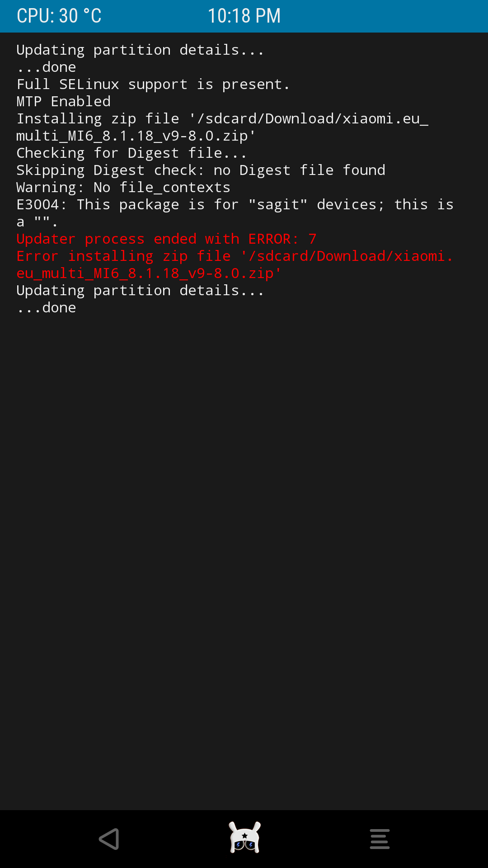
Task: Select the red 'ERROR: 7' updater line
Action: click(x=166, y=239)
